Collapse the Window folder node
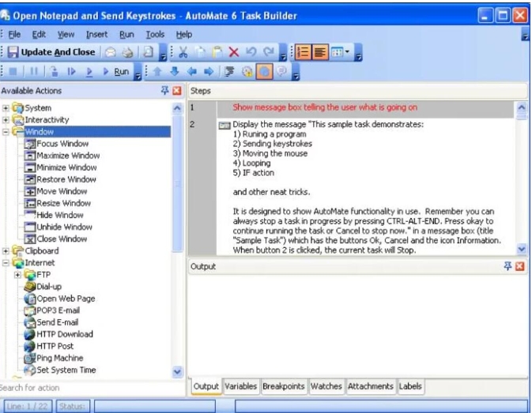The width and height of the screenshot is (532, 413). tap(6, 132)
